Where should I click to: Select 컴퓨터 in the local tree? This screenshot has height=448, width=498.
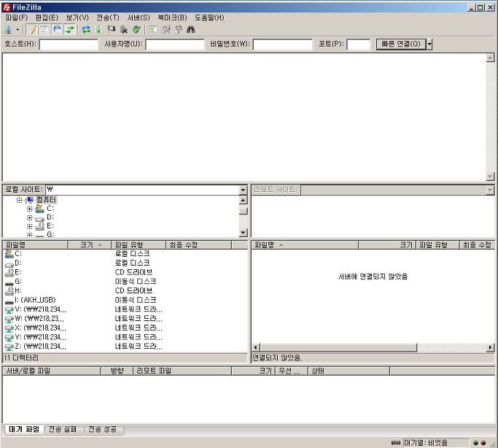(x=46, y=200)
